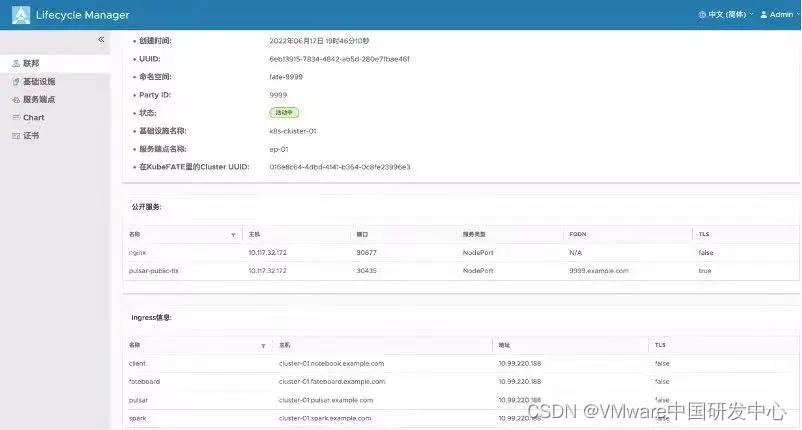Click the 地址 column header in Ingress table
The image size is (802, 430).
[504, 345]
